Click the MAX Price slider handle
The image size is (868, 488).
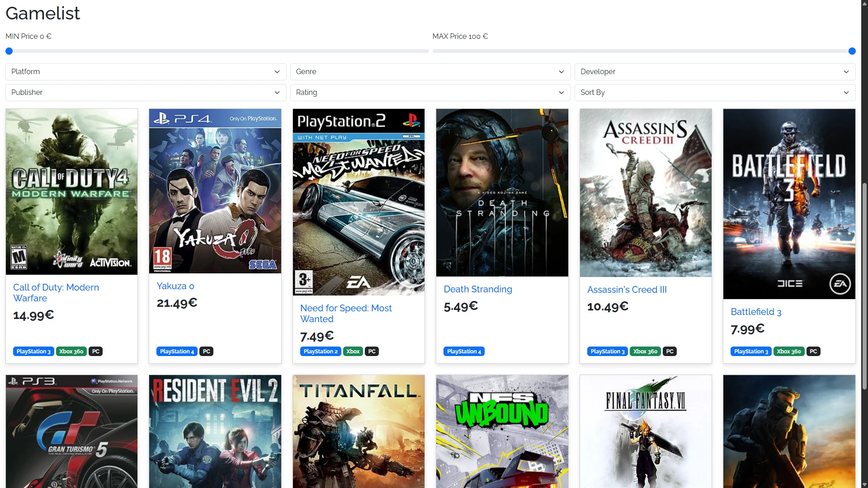[x=852, y=51]
